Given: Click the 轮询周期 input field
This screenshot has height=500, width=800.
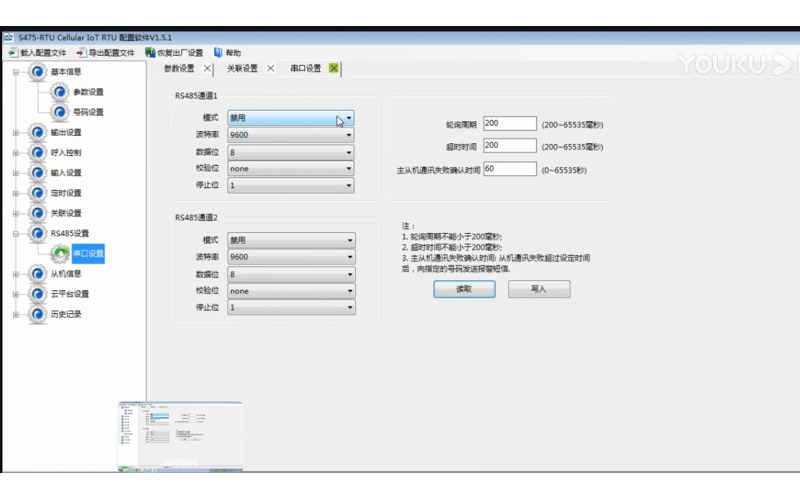Looking at the screenshot, I should (x=510, y=123).
